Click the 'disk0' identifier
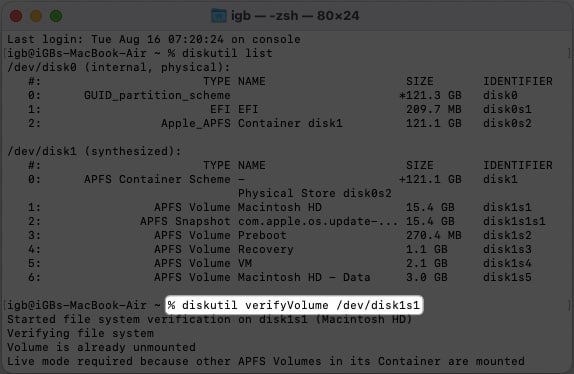This screenshot has width=574, height=374. [x=500, y=96]
